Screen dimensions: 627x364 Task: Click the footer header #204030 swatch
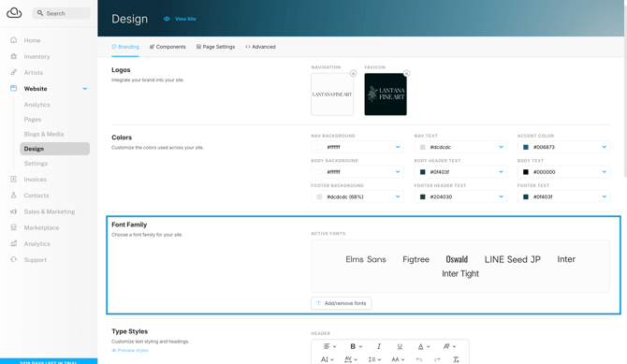423,197
